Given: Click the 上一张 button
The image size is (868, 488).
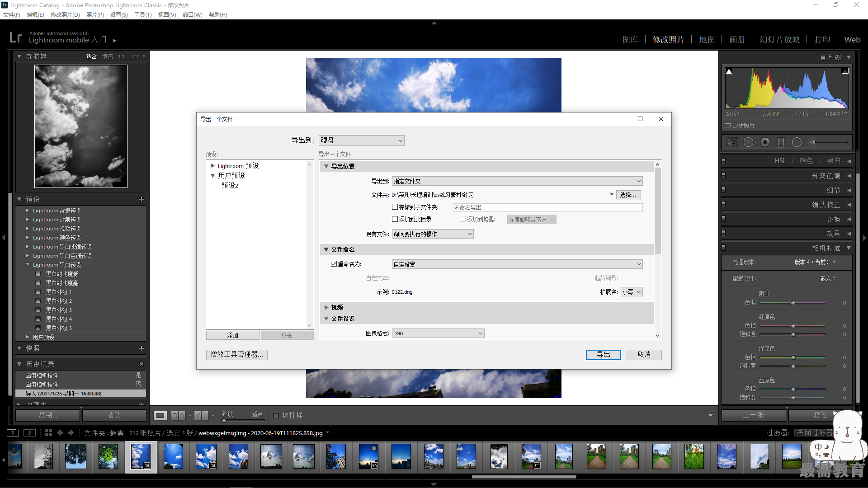Looking at the screenshot, I should [x=754, y=415].
